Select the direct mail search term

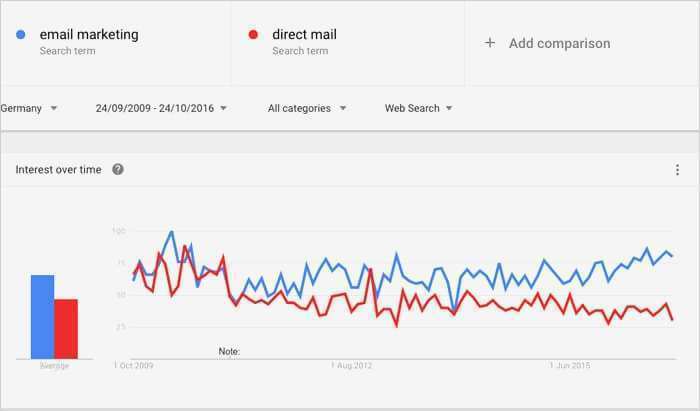pyautogui.click(x=304, y=35)
